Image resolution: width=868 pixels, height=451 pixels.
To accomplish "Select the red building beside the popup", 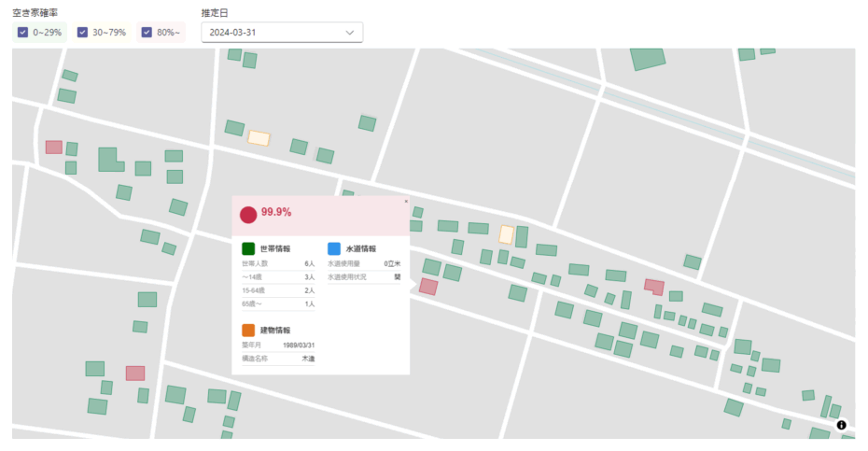I will pyautogui.click(x=428, y=287).
